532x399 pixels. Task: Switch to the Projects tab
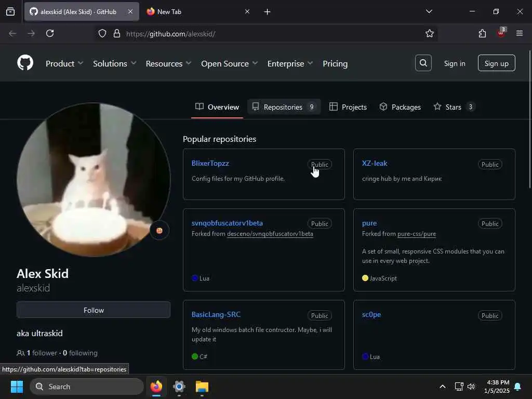click(348, 107)
